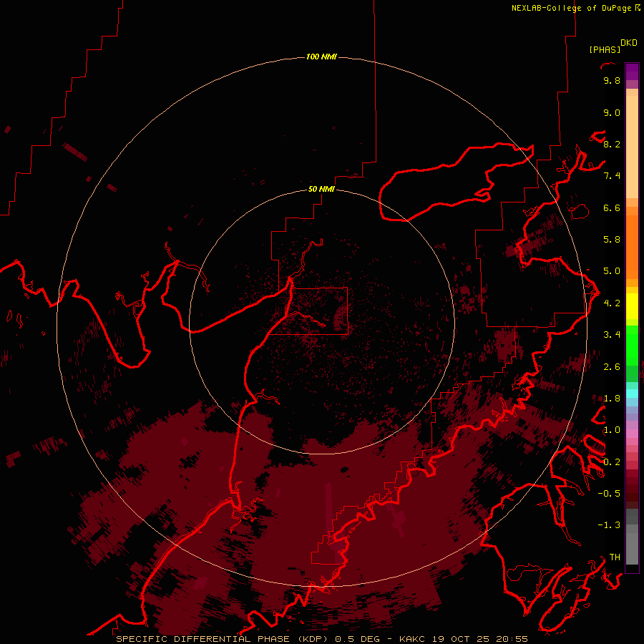Click the -0.5 scale value
Screen dimensions: 644x644
tap(609, 494)
